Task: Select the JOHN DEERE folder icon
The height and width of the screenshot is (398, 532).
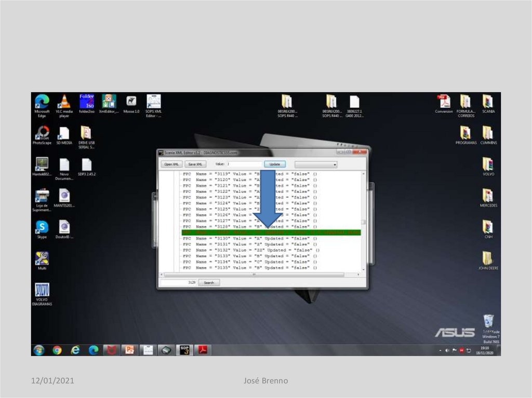Action: [488, 258]
